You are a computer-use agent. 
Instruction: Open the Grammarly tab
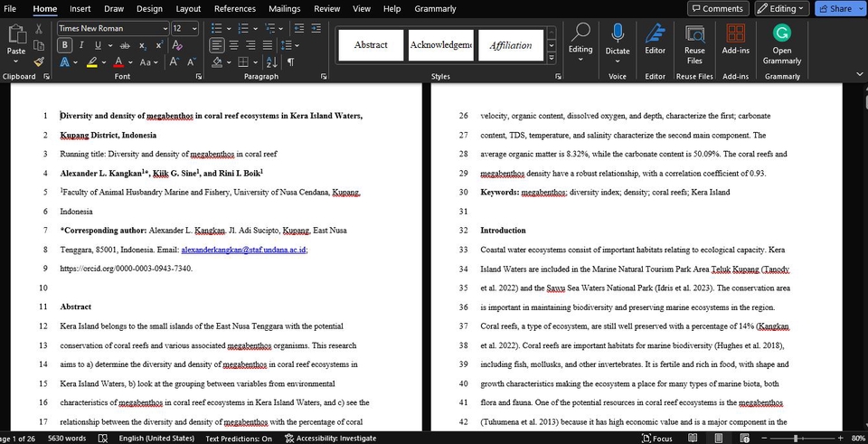435,9
